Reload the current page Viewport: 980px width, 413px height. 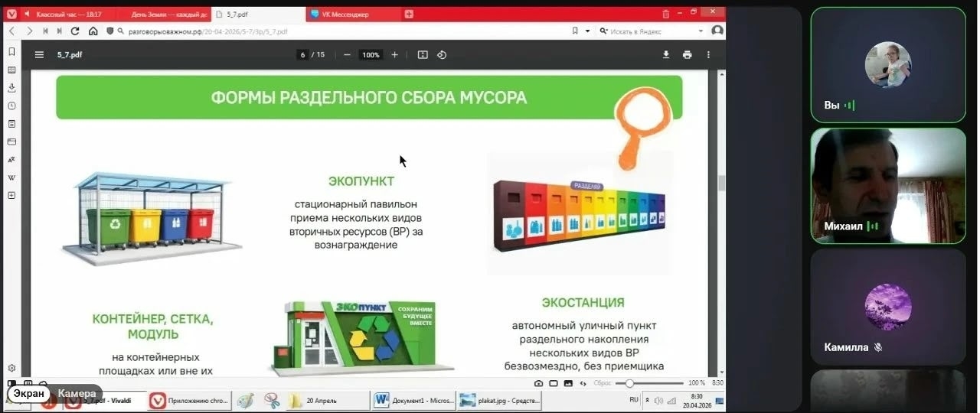[75, 31]
